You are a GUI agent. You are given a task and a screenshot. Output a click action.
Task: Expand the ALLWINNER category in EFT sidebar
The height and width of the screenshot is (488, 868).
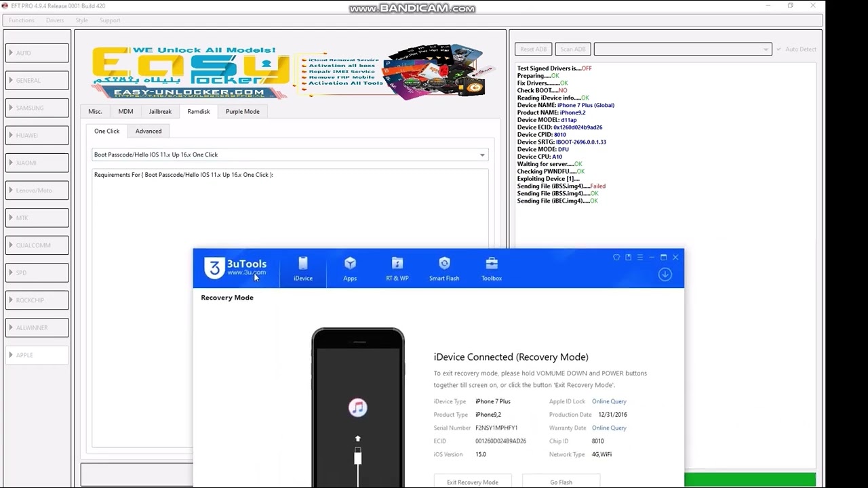[37, 327]
